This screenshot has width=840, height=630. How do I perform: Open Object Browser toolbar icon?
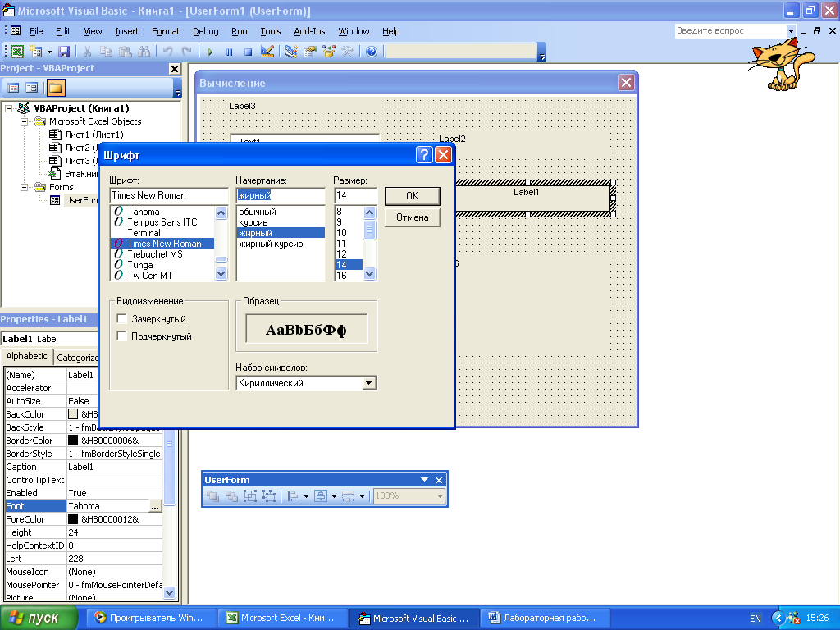pyautogui.click(x=328, y=52)
